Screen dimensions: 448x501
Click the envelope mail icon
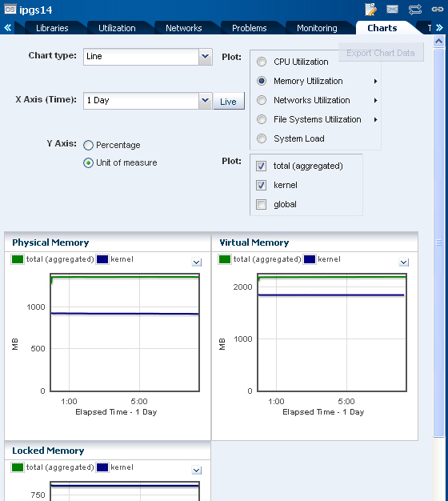click(x=392, y=10)
